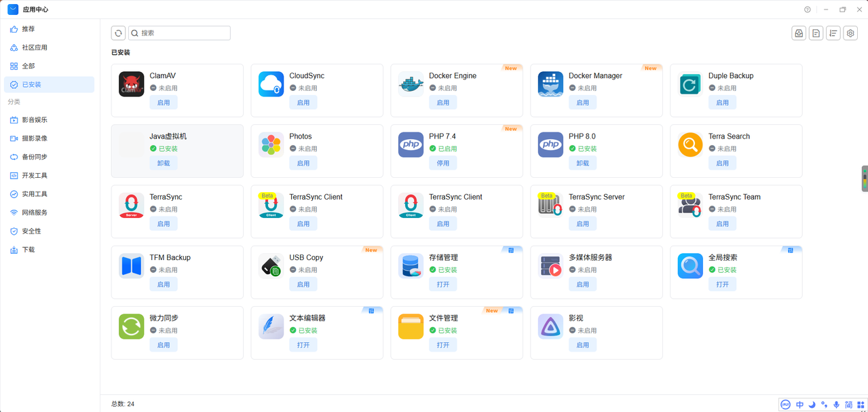Screen dimensions: 868x412
Task: Enable Docker Manager with 启用 button
Action: click(583, 102)
